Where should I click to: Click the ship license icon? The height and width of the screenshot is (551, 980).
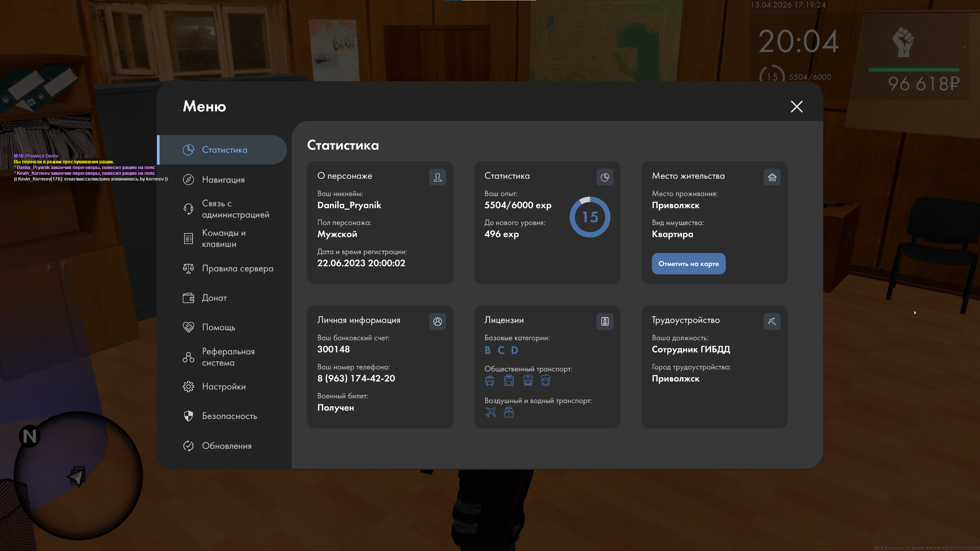click(x=509, y=412)
